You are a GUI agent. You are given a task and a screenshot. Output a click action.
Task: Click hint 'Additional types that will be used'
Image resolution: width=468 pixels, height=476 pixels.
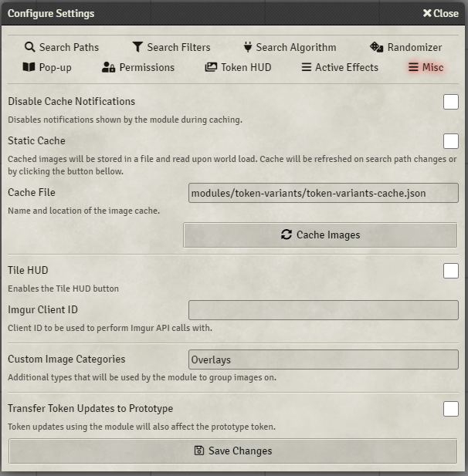click(142, 377)
